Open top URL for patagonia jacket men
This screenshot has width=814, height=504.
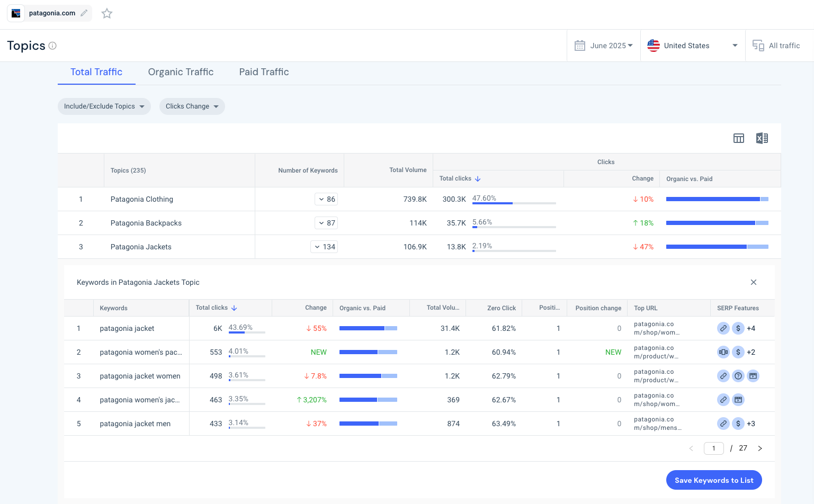[658, 424]
